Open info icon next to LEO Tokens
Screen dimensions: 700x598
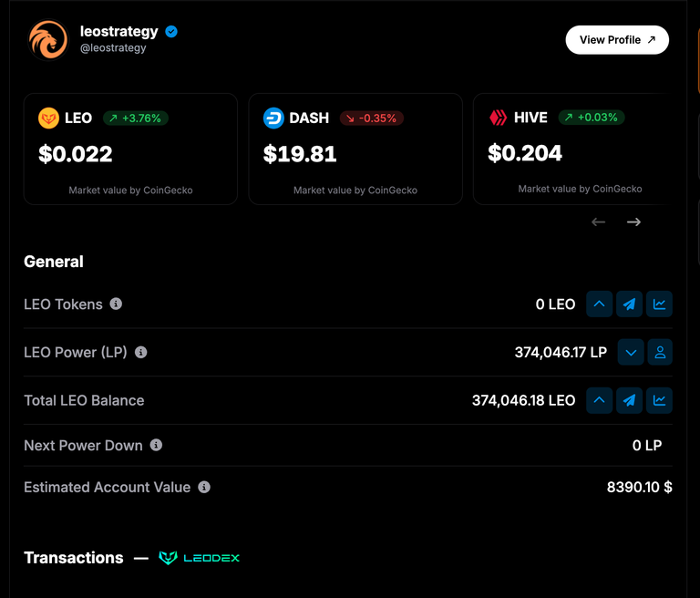point(116,304)
